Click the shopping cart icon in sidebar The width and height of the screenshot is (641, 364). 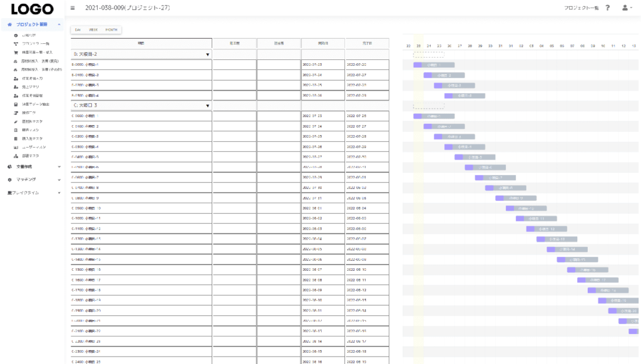coord(15,53)
